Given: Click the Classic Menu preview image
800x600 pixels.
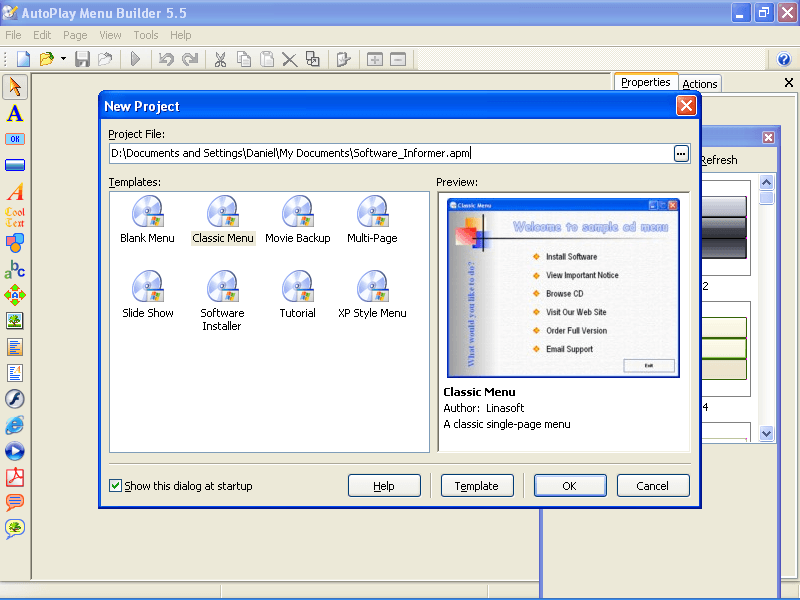Looking at the screenshot, I should coord(563,288).
